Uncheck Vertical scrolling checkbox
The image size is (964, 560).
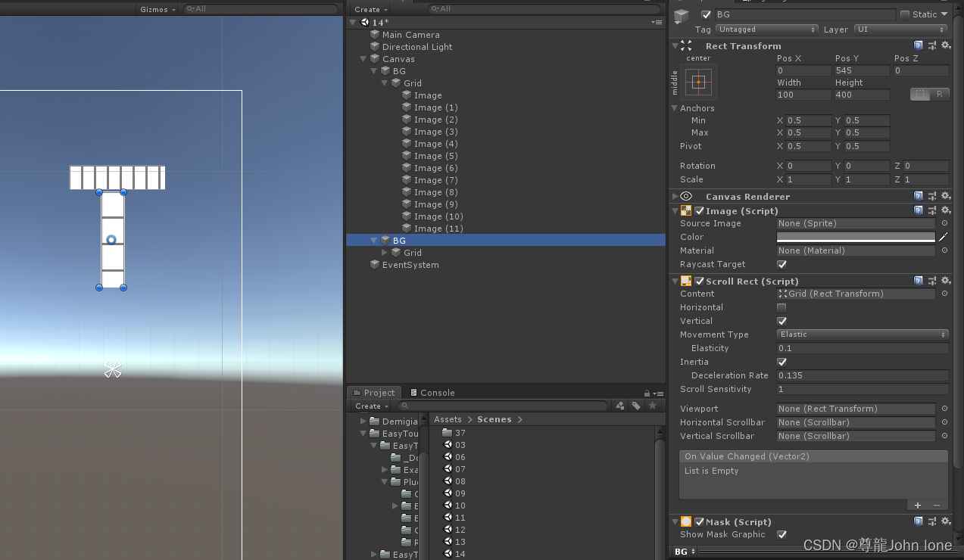pyautogui.click(x=781, y=321)
